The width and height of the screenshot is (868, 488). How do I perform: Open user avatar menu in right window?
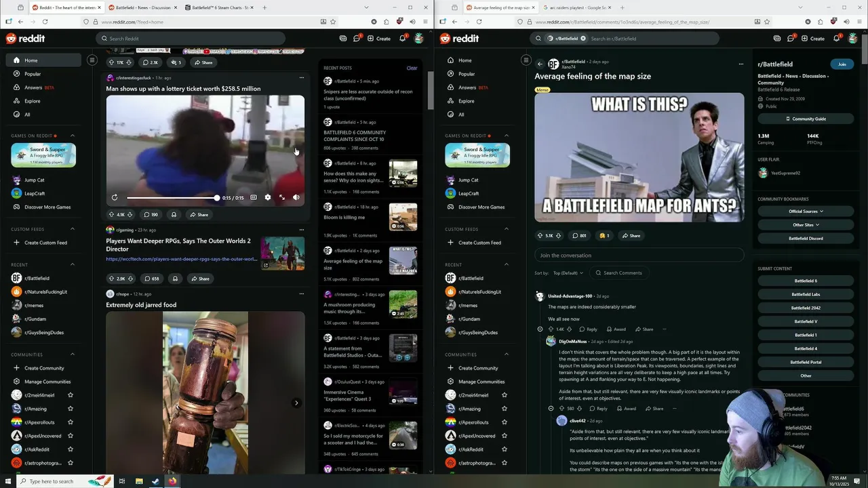(853, 39)
